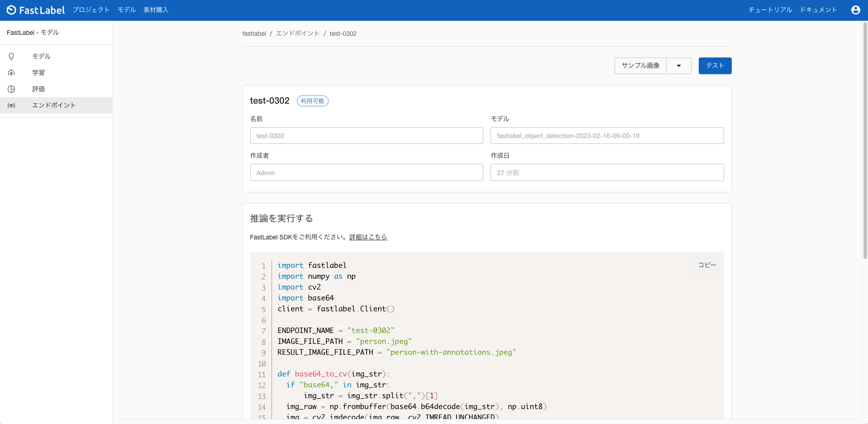Screen dimensions: 868x424
Task: Click the test-0302 endpoint heading
Action: pos(270,101)
